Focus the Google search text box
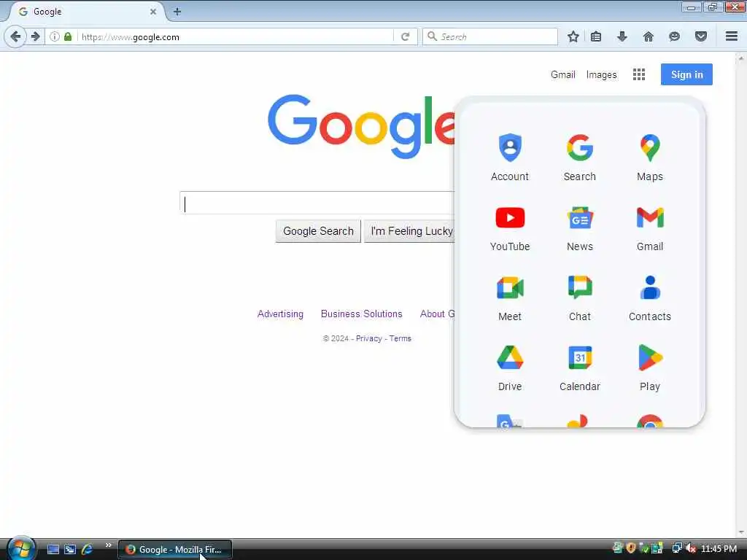This screenshot has width=747, height=560. 317,203
